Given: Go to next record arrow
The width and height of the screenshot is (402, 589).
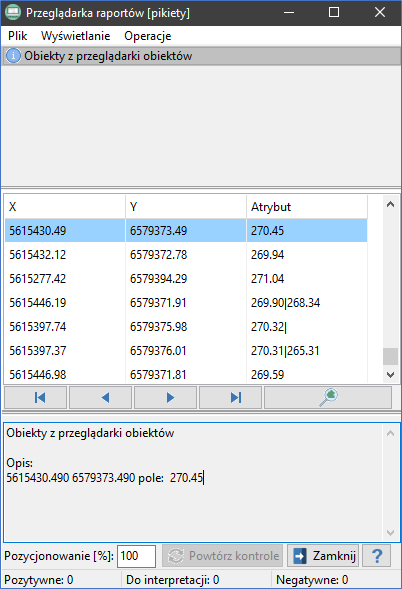Looking at the screenshot, I should pos(166,397).
